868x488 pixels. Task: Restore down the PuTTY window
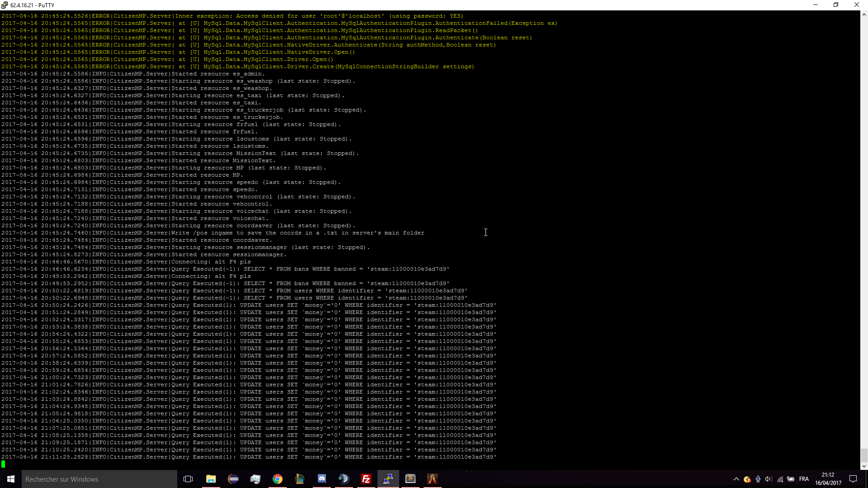click(x=836, y=5)
